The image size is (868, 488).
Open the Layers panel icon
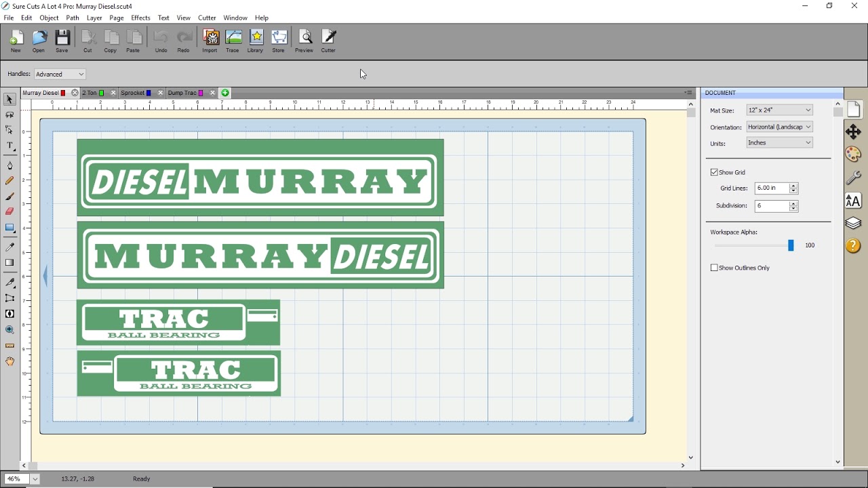[854, 223]
